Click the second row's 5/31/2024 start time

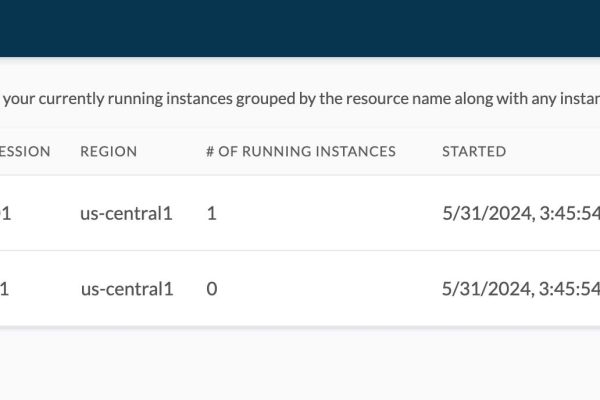(521, 289)
